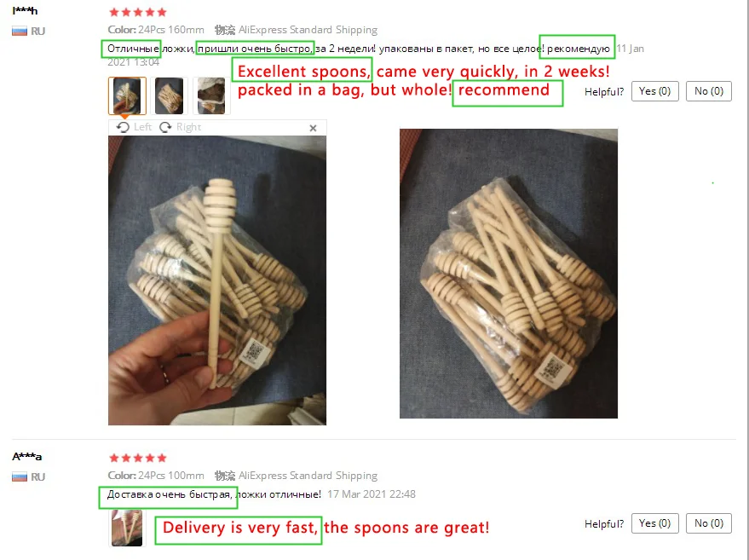Click the large photo of bagged honey dippers
This screenshot has width=749, height=560.
[509, 274]
